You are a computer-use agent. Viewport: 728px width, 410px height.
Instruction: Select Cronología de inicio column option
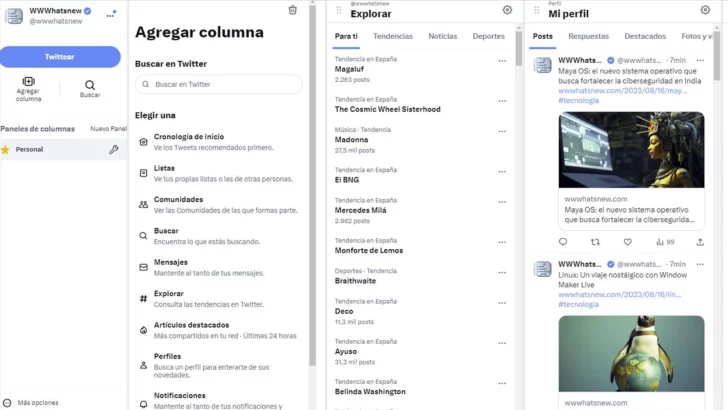pyautogui.click(x=189, y=136)
